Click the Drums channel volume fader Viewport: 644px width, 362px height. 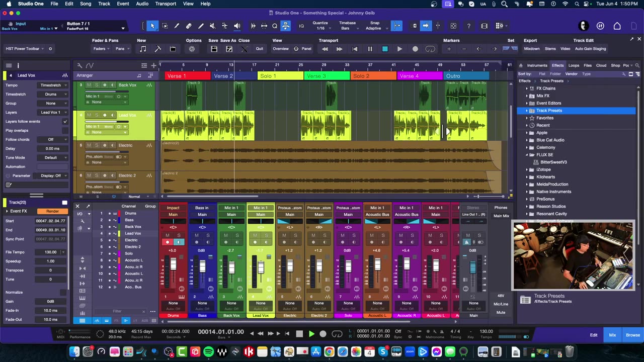coord(174,263)
